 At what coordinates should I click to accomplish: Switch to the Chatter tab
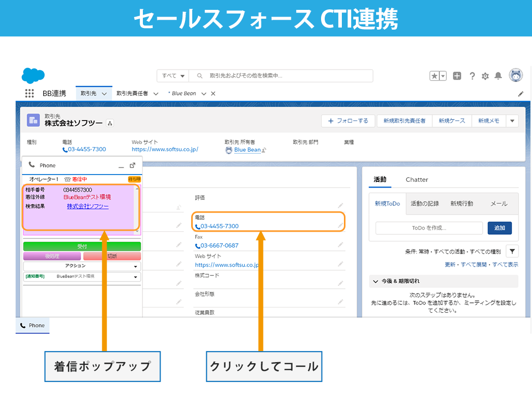pos(417,180)
